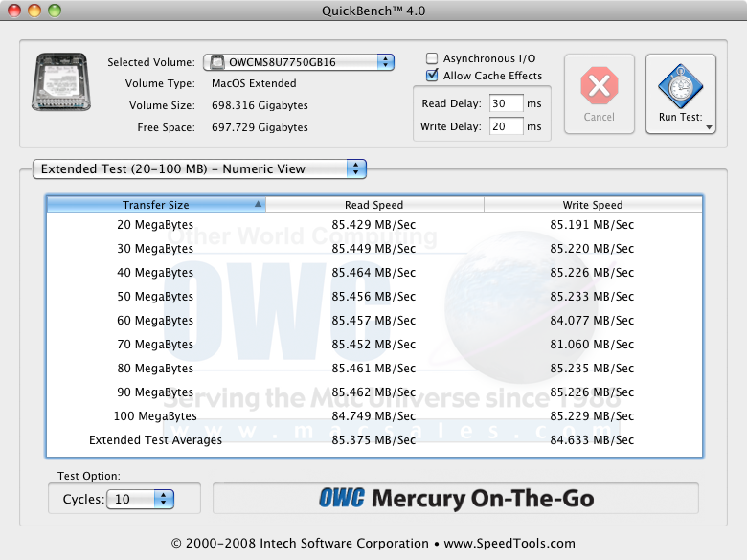Click write speed 85.235 MB/Sec

tap(592, 369)
